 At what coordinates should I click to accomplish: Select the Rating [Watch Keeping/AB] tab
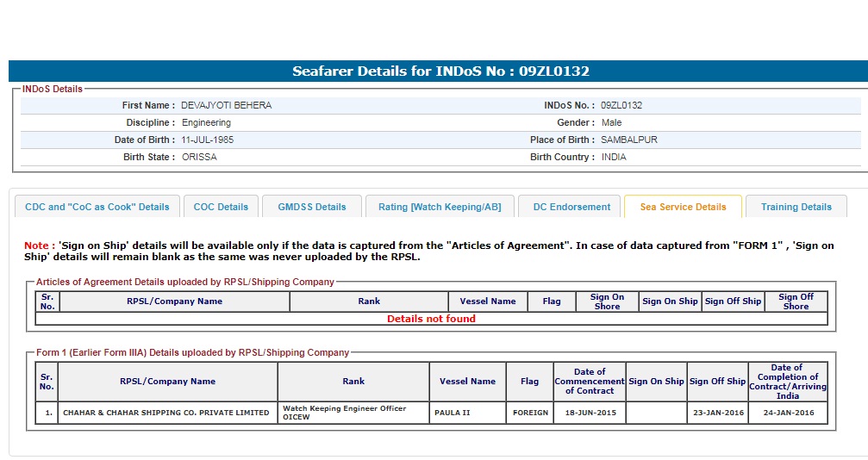[x=440, y=207]
